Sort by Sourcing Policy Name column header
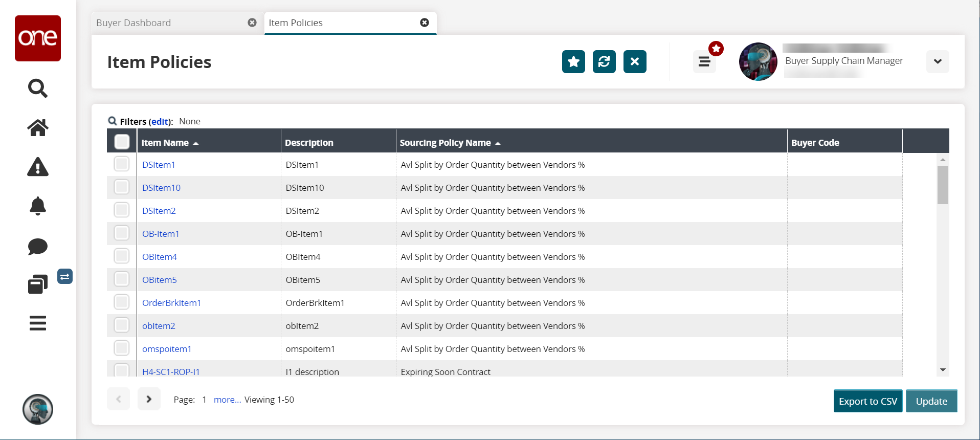The width and height of the screenshot is (980, 440). pos(445,143)
